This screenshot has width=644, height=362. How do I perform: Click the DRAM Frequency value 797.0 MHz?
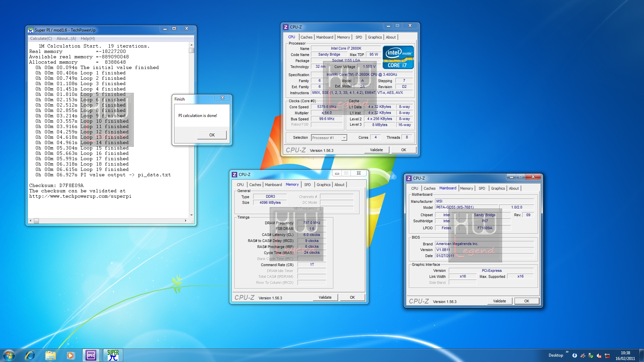(312, 223)
